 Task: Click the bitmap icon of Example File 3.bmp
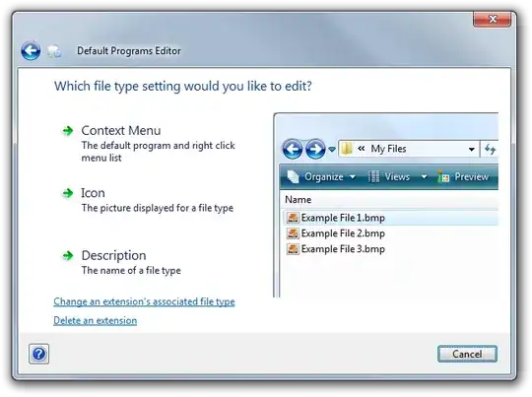(293, 248)
